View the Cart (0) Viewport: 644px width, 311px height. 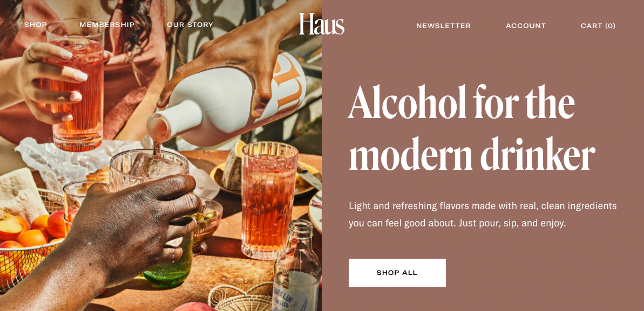click(598, 26)
